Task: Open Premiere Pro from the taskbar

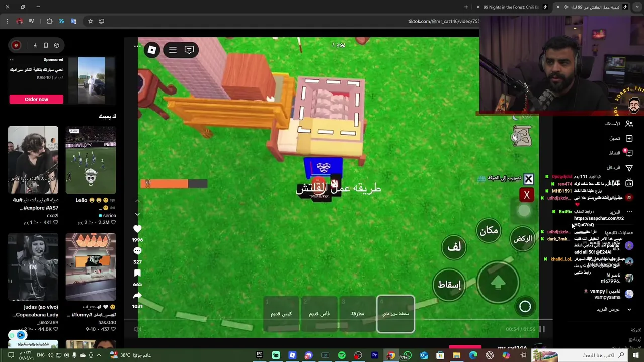Action: (374, 355)
